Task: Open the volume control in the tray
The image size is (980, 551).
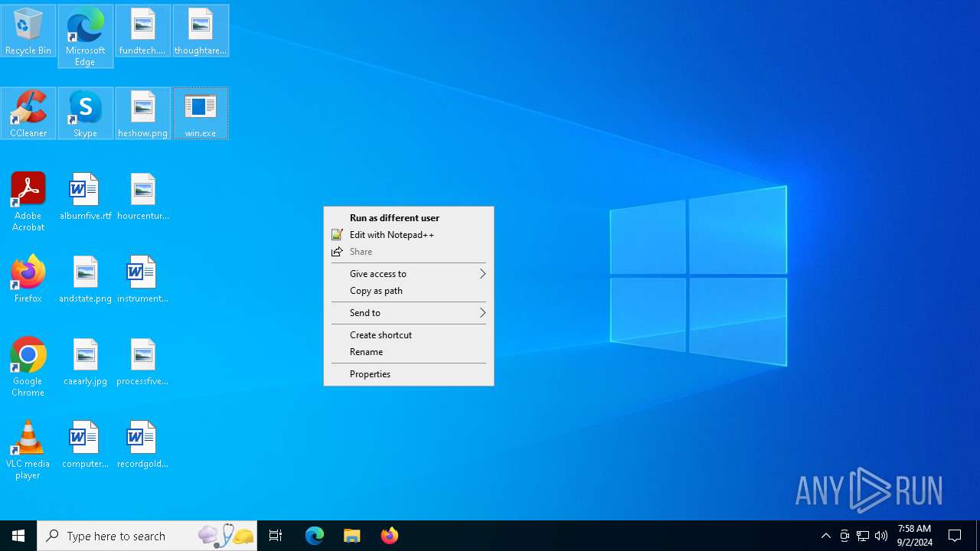Action: pyautogui.click(x=881, y=536)
